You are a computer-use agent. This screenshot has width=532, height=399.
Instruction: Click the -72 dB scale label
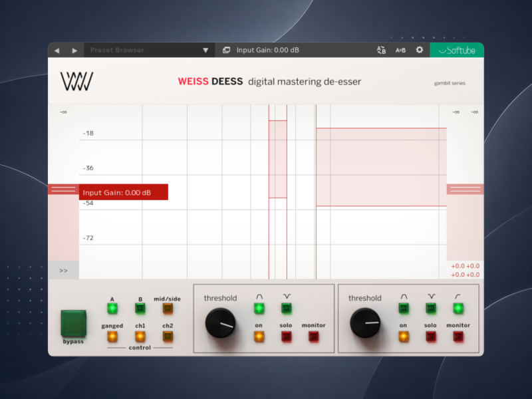[88, 238]
